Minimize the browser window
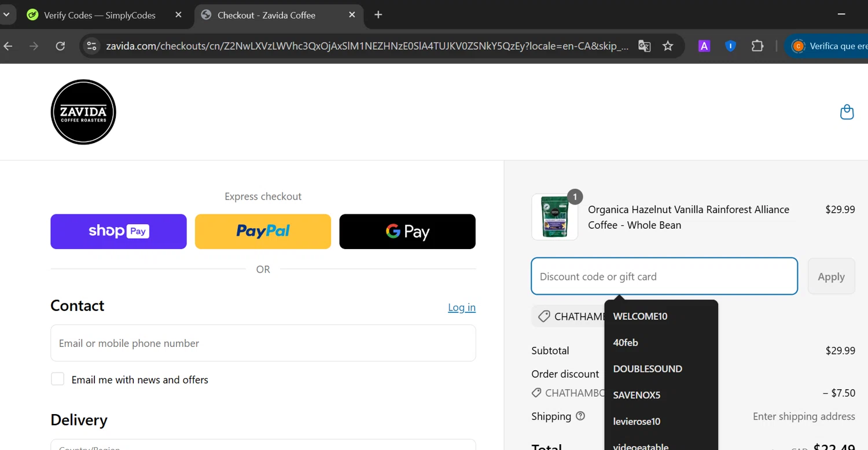This screenshot has width=868, height=450. tap(842, 14)
